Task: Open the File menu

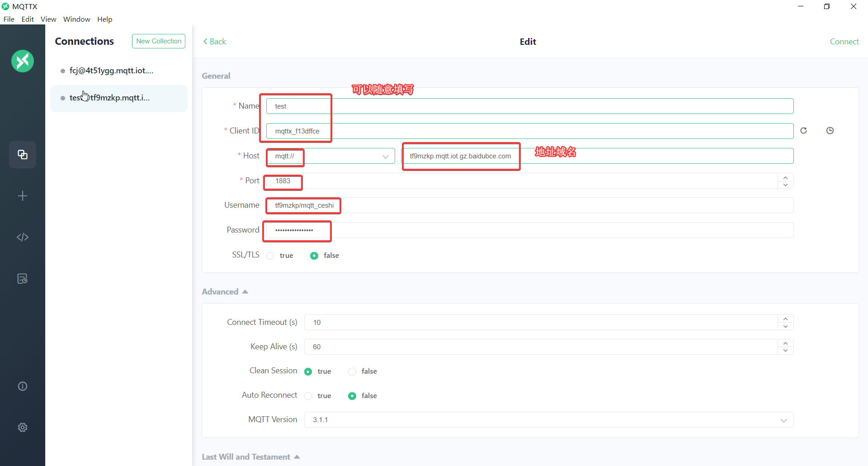Action: click(x=9, y=19)
